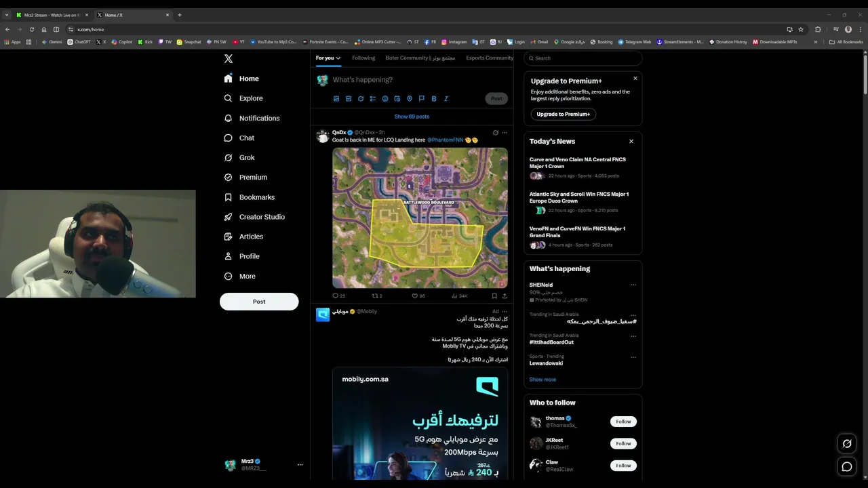Switch to Boter Community tab
868x488 pixels.
pos(420,58)
